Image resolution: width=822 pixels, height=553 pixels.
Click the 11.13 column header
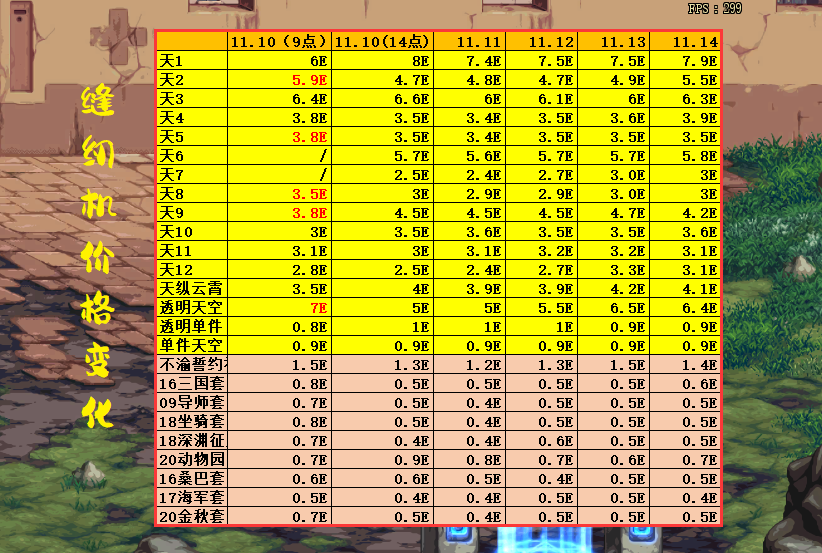[623, 41]
